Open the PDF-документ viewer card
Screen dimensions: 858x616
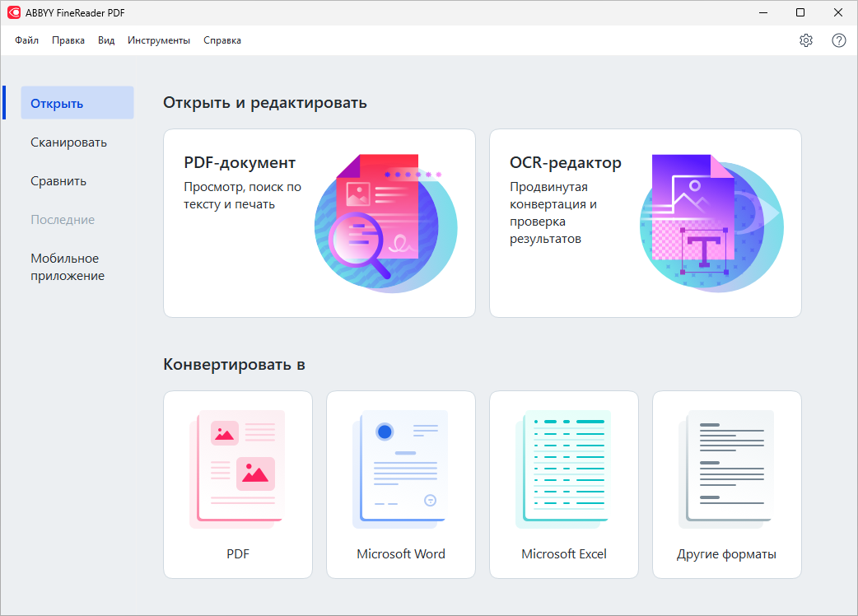point(319,222)
